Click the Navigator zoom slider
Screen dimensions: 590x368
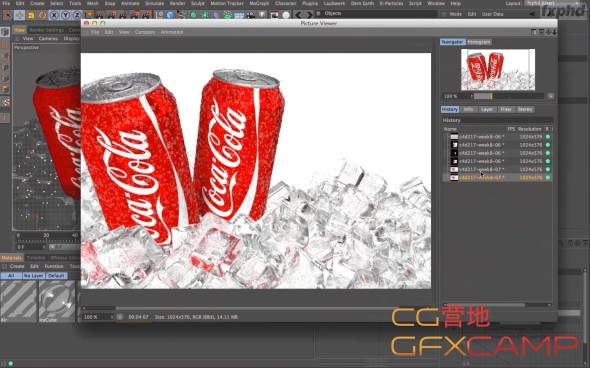[x=508, y=96]
